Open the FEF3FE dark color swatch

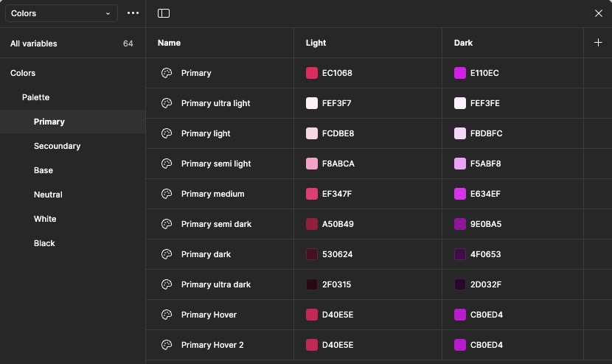[x=460, y=103]
